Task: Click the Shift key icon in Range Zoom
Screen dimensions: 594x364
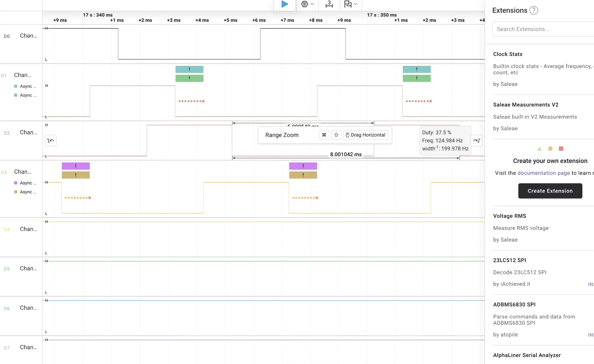Action: (x=336, y=135)
